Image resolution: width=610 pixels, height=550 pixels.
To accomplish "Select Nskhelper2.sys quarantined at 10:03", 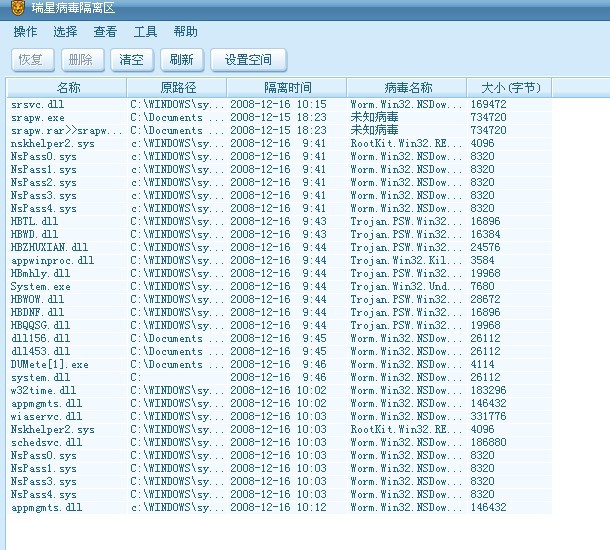I will [x=279, y=429].
